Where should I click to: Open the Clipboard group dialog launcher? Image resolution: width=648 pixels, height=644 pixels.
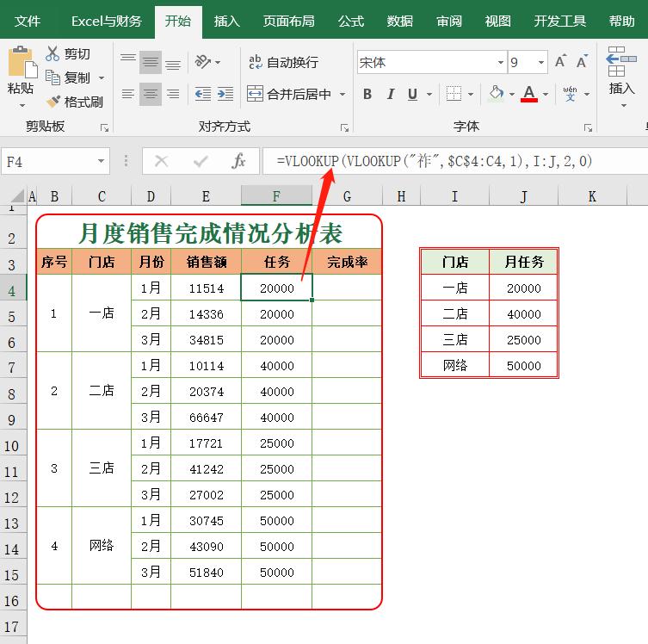coord(104,127)
